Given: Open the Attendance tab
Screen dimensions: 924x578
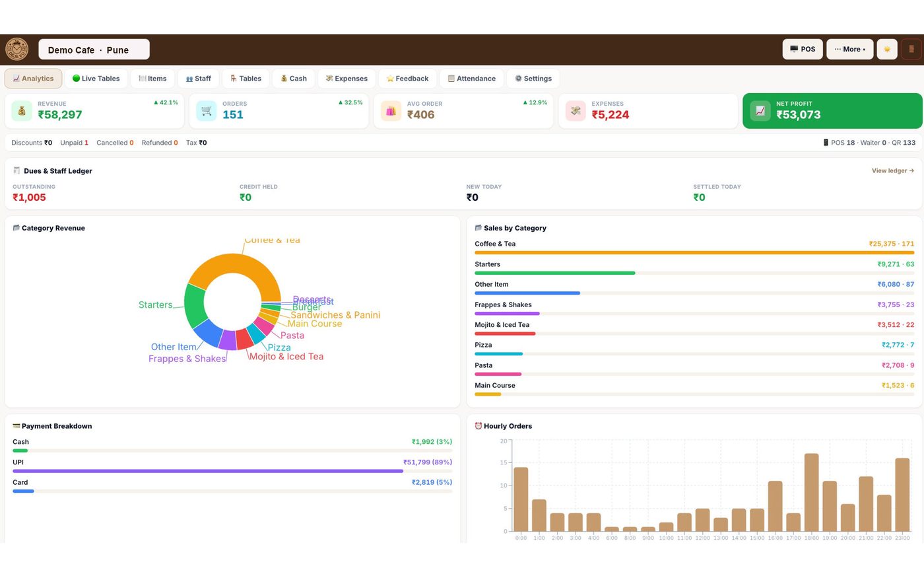Looking at the screenshot, I should [x=471, y=79].
